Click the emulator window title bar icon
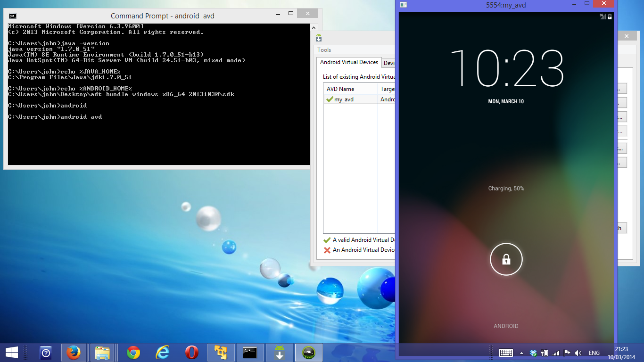Viewport: 644px width, 362px height. point(403,5)
